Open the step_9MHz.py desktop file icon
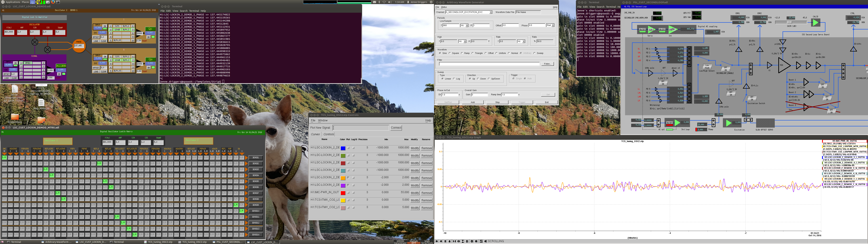Image resolution: width=868 pixels, height=244 pixels. [41, 103]
